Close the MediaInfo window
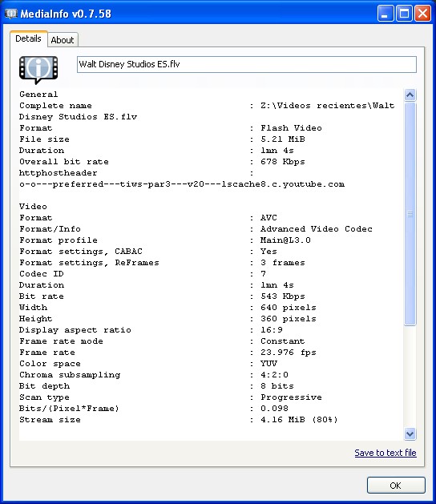 [x=422, y=14]
